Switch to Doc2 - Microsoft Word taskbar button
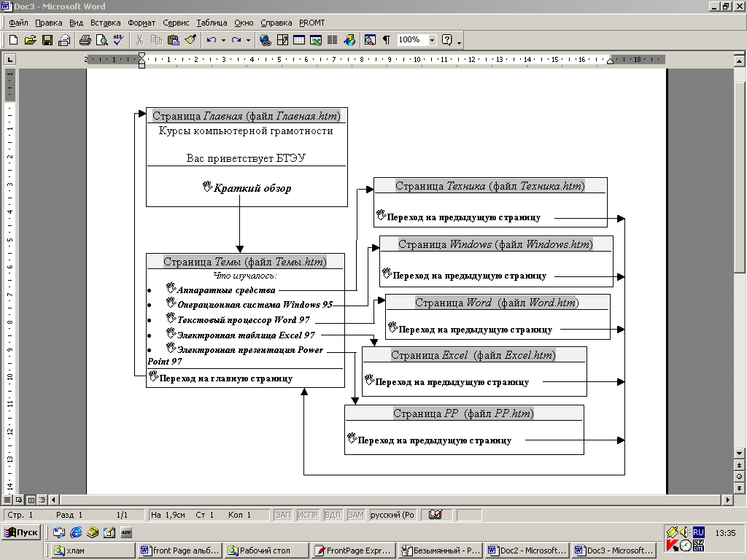Image resolution: width=747 pixels, height=560 pixels. coord(528,551)
